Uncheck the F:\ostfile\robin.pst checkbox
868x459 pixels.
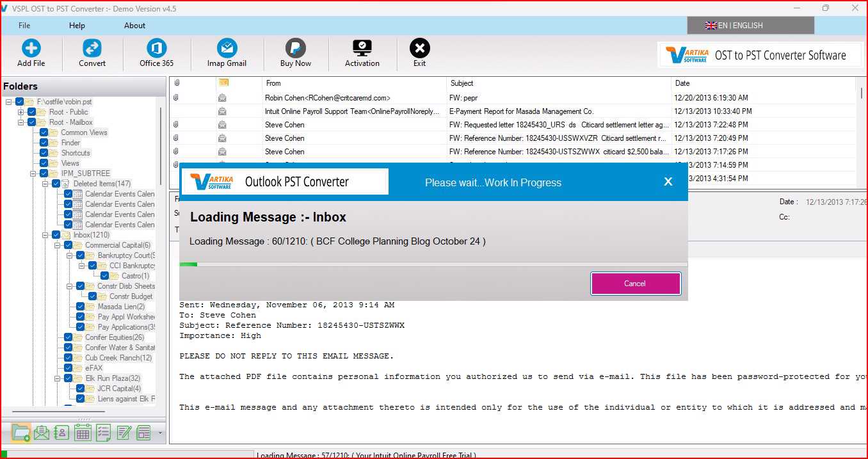(20, 102)
